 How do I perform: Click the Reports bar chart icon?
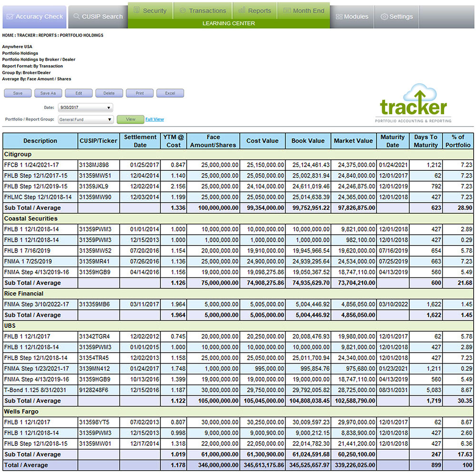(242, 10)
